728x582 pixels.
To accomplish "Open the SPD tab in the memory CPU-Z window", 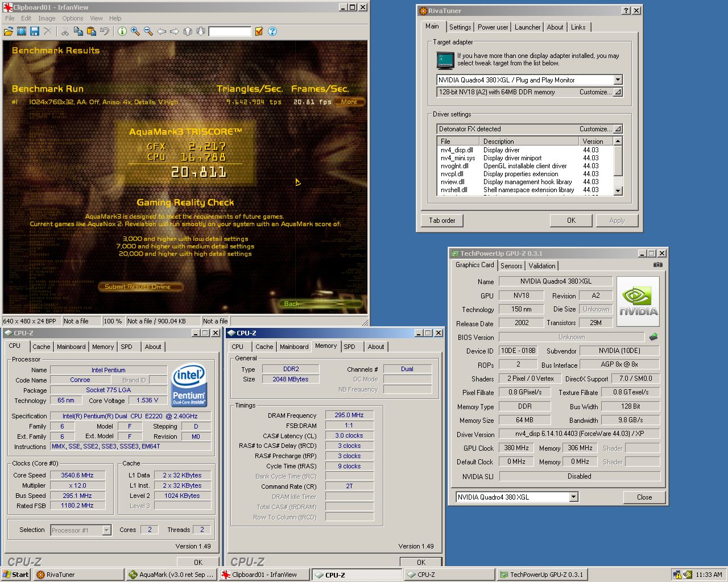I will (x=350, y=347).
